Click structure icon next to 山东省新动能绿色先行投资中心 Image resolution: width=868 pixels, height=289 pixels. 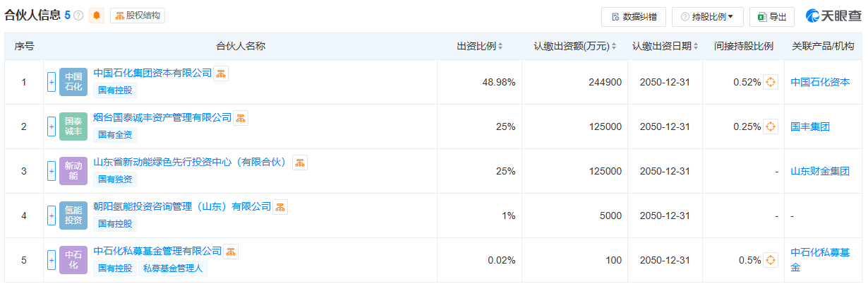click(x=300, y=163)
